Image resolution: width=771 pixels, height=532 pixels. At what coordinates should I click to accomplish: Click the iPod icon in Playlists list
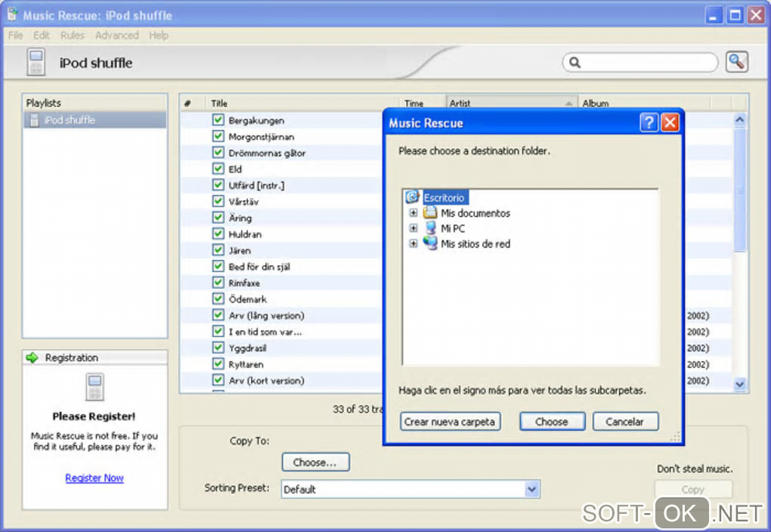[x=34, y=119]
